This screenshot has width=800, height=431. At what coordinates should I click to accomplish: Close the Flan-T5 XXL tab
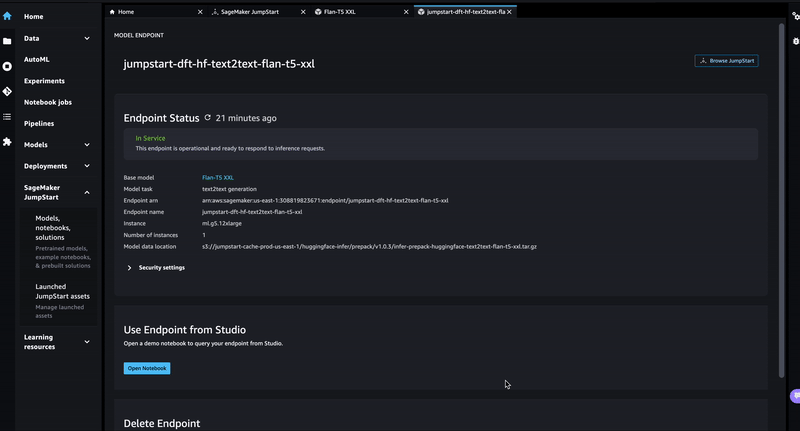tap(406, 12)
